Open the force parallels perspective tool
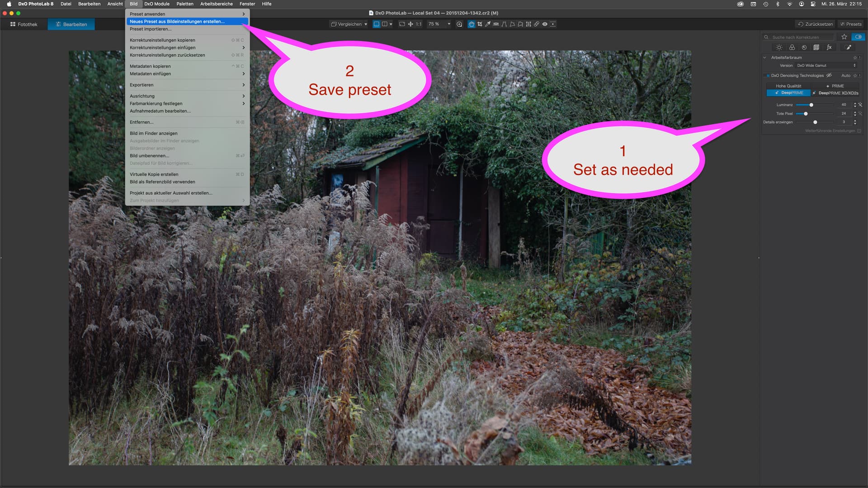 504,24
